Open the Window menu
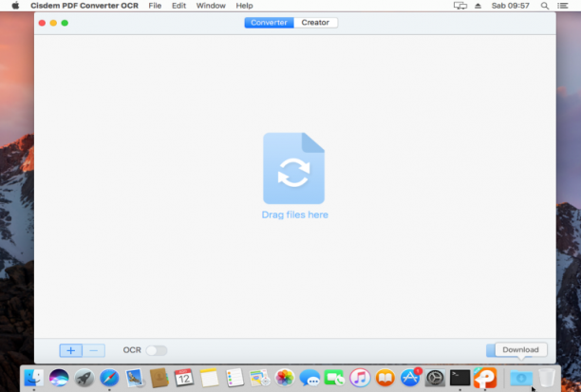The height and width of the screenshot is (392, 581). coord(211,6)
